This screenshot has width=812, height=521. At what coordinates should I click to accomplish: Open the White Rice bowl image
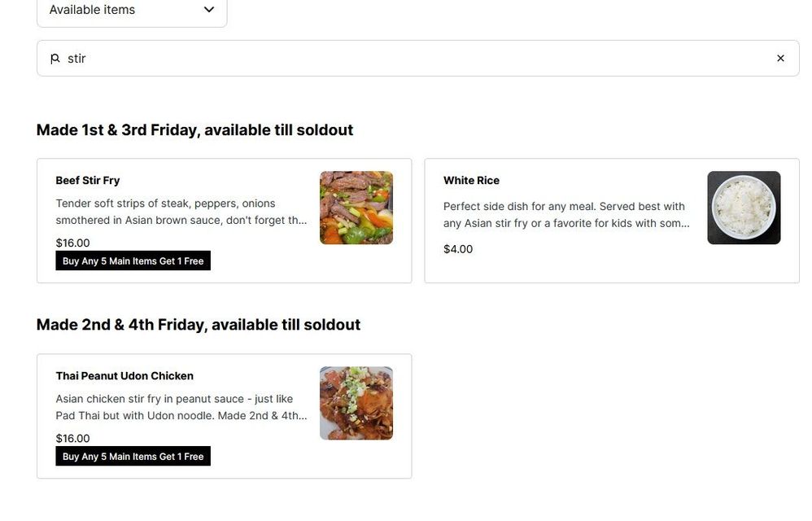[x=744, y=208]
